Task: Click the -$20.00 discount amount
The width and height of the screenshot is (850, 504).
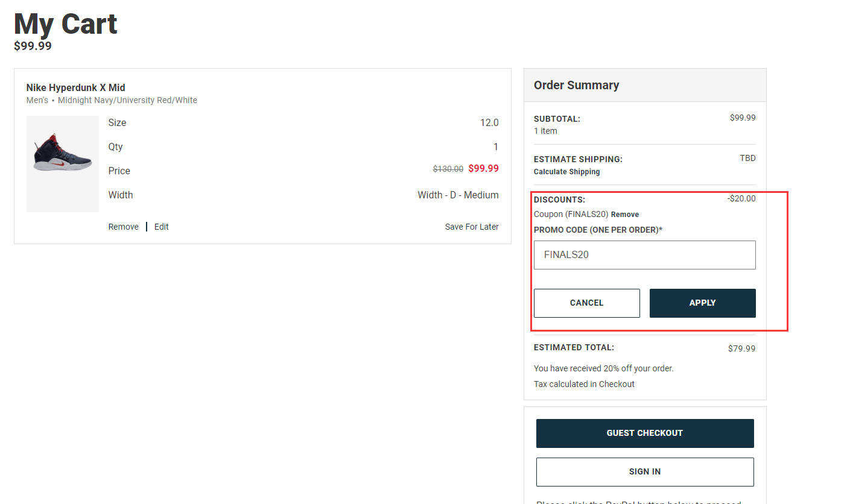Action: [741, 198]
